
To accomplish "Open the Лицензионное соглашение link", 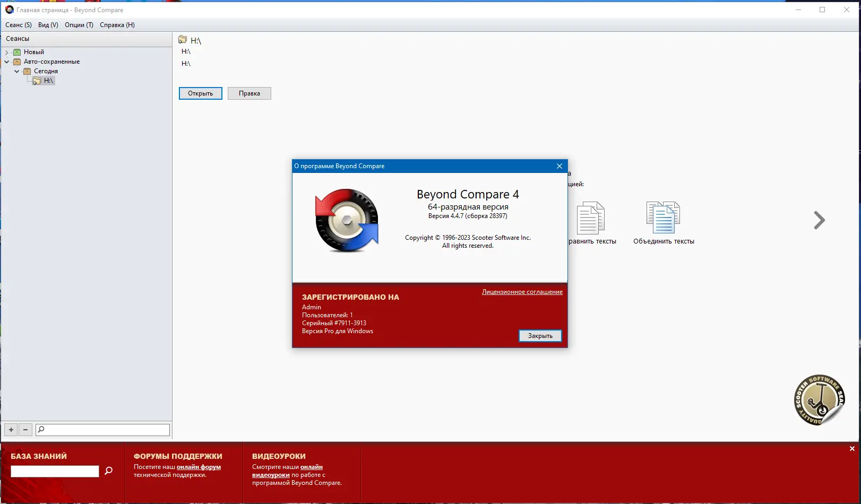I will pos(522,292).
